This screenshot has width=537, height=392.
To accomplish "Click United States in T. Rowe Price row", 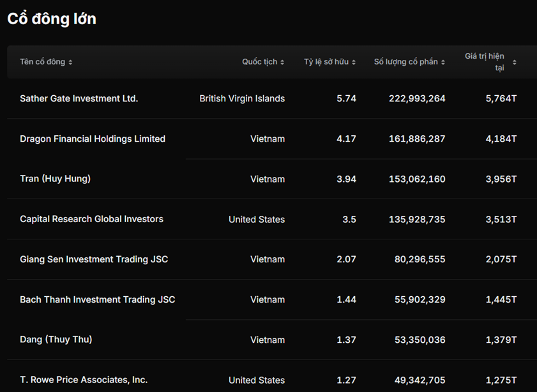I will (x=257, y=380).
